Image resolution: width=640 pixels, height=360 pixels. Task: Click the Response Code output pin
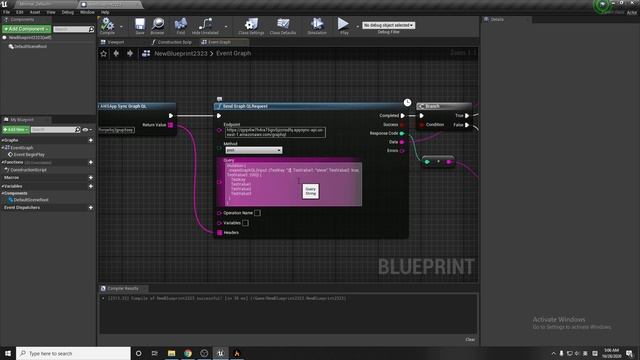pos(402,133)
